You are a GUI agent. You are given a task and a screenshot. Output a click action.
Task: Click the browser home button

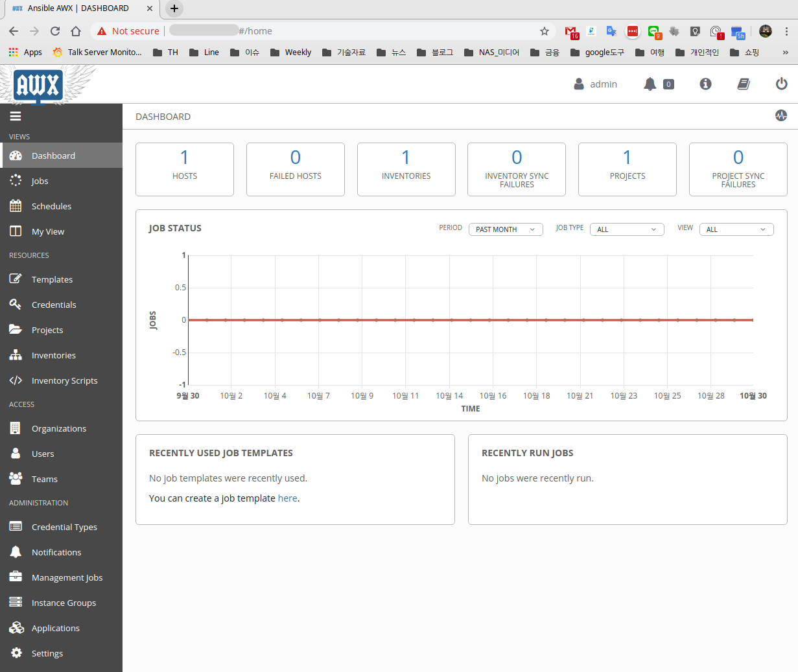pyautogui.click(x=76, y=31)
